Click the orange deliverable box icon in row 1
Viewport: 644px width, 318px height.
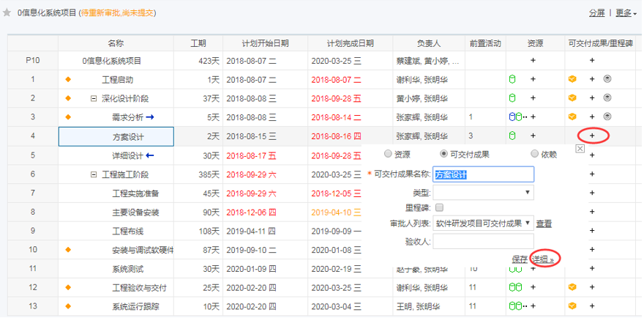[572, 79]
